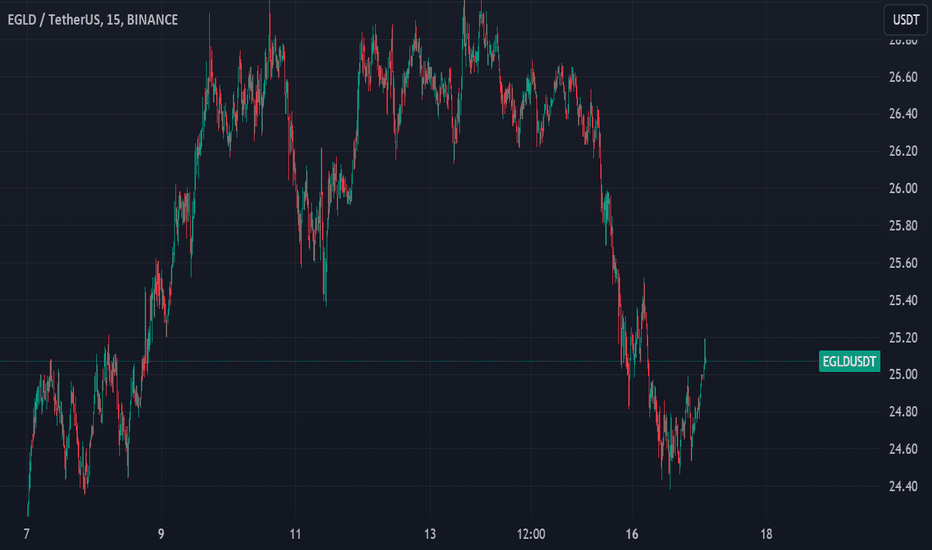Click date label 11 on time axis
The height and width of the screenshot is (550, 932).
295,534
